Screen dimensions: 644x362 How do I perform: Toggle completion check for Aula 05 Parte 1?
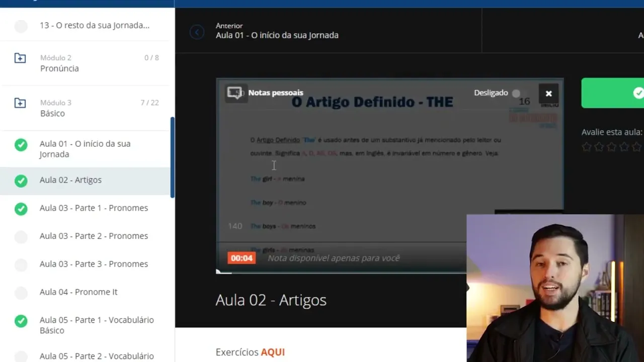click(21, 321)
